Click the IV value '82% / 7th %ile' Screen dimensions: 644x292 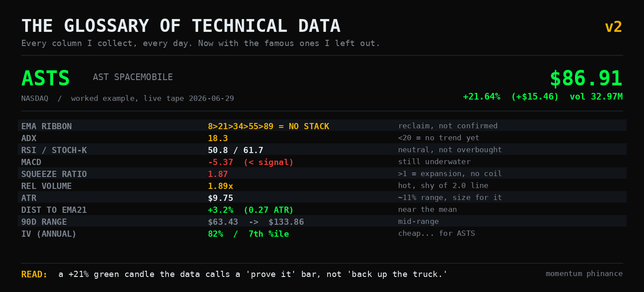pyautogui.click(x=249, y=234)
